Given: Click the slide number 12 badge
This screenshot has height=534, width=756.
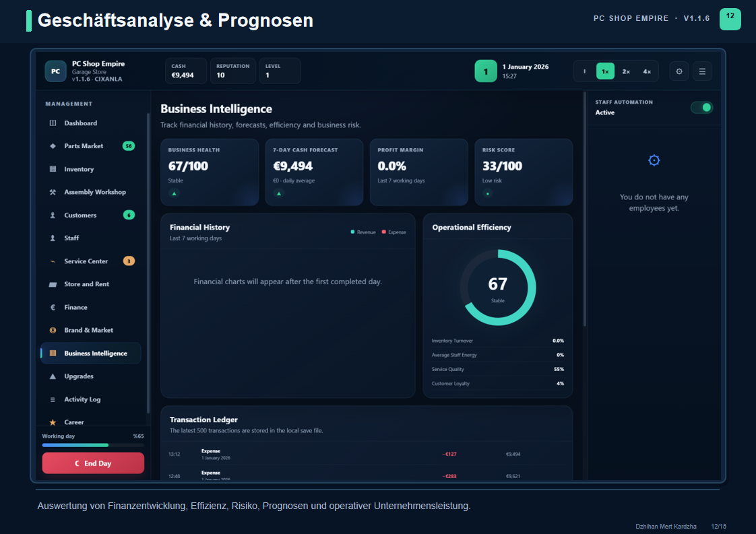Looking at the screenshot, I should 730,19.
